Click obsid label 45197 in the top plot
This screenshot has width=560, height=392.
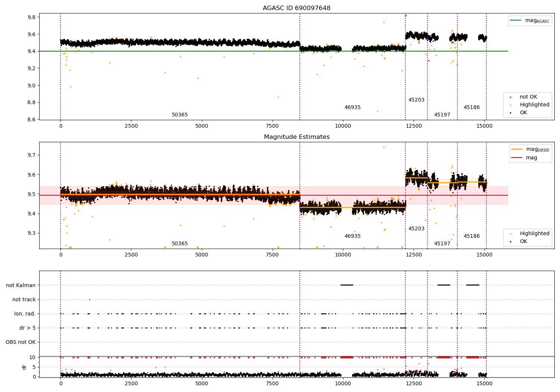(442, 115)
